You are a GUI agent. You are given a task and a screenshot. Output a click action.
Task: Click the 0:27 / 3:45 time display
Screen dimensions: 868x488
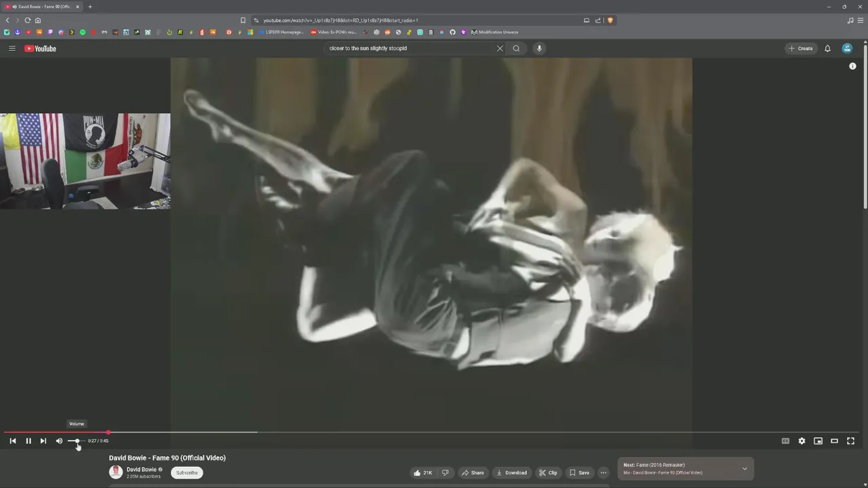point(98,441)
